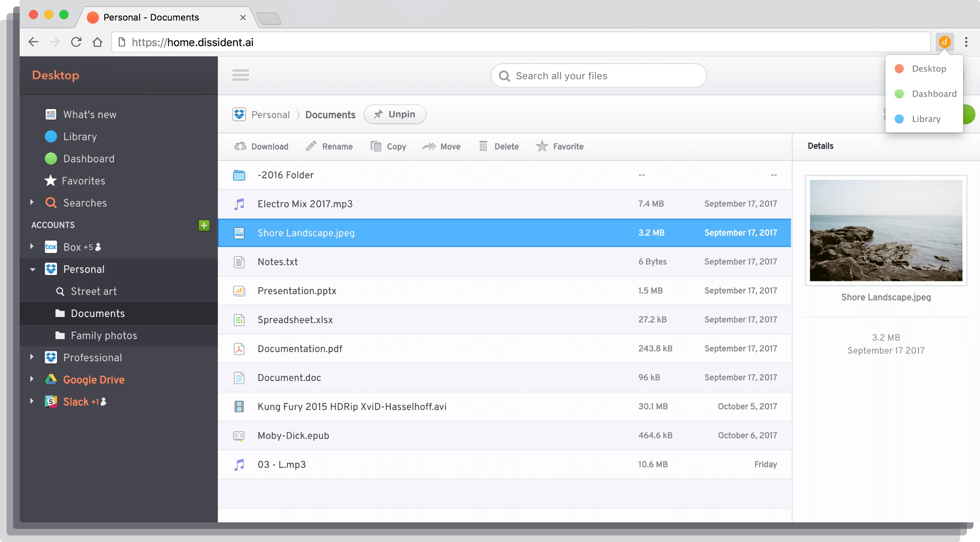Expand the Searches tree item
The height and width of the screenshot is (542, 980).
tap(32, 202)
